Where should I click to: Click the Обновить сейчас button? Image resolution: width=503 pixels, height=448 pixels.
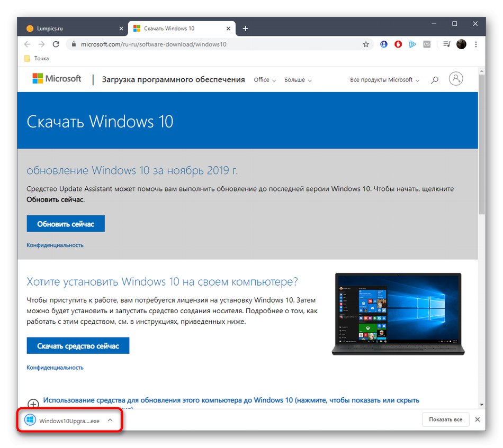(x=66, y=224)
